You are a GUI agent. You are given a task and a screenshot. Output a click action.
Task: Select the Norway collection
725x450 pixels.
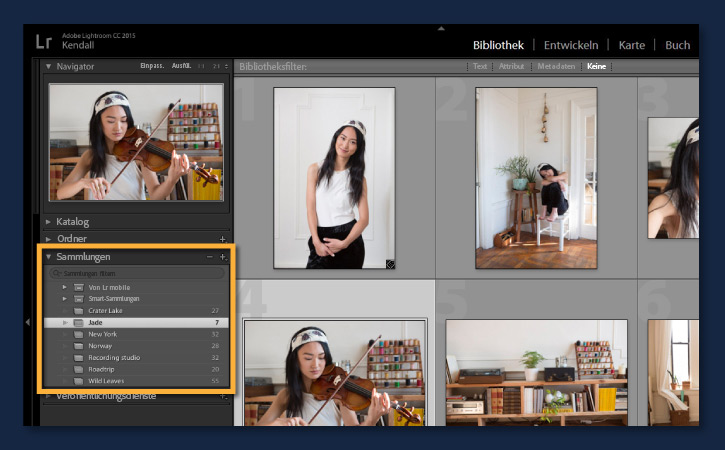(x=136, y=346)
